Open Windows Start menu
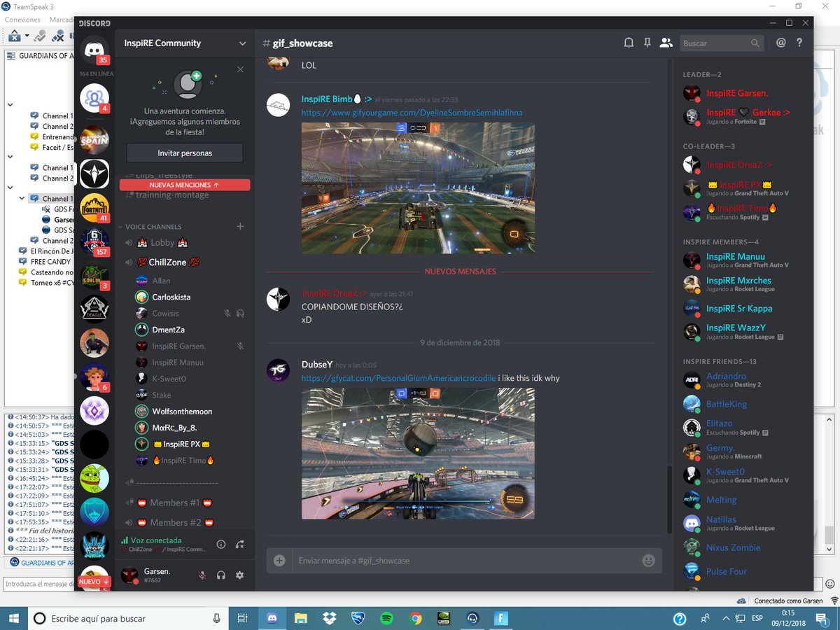840x630 pixels. (x=14, y=619)
